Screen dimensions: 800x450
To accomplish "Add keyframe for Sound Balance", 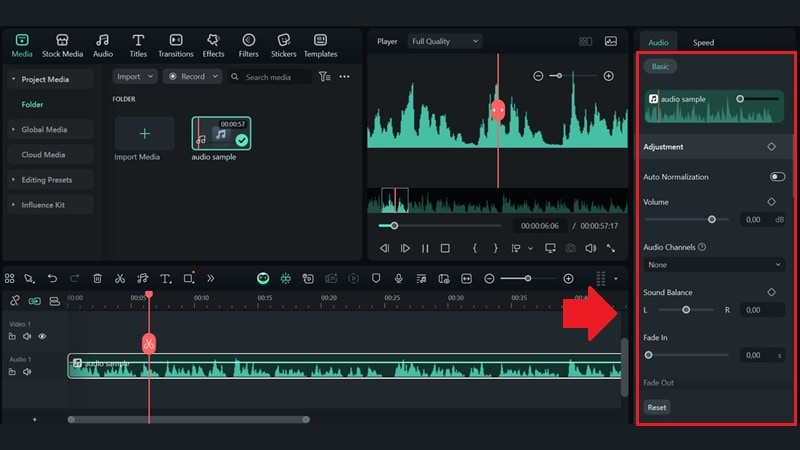I will pos(771,292).
